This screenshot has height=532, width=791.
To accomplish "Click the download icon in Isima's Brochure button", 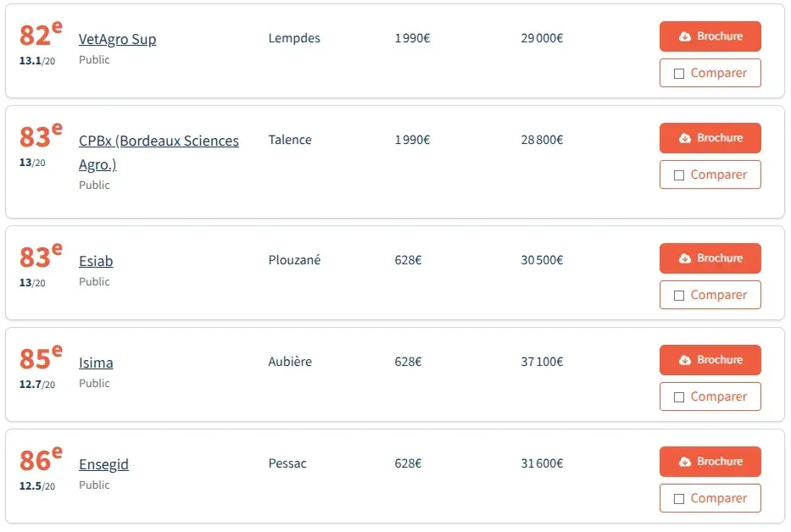I will pos(685,361).
